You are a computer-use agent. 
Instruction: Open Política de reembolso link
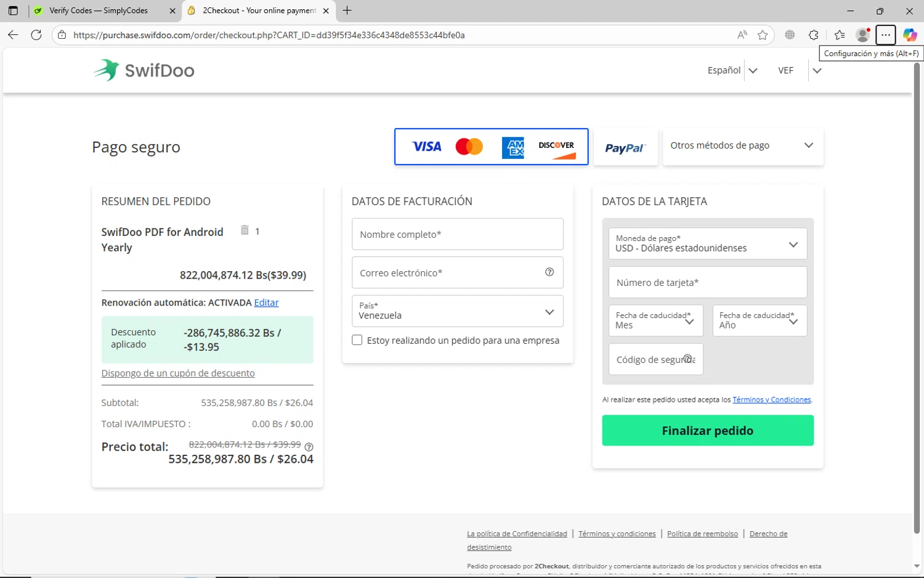tap(702, 534)
